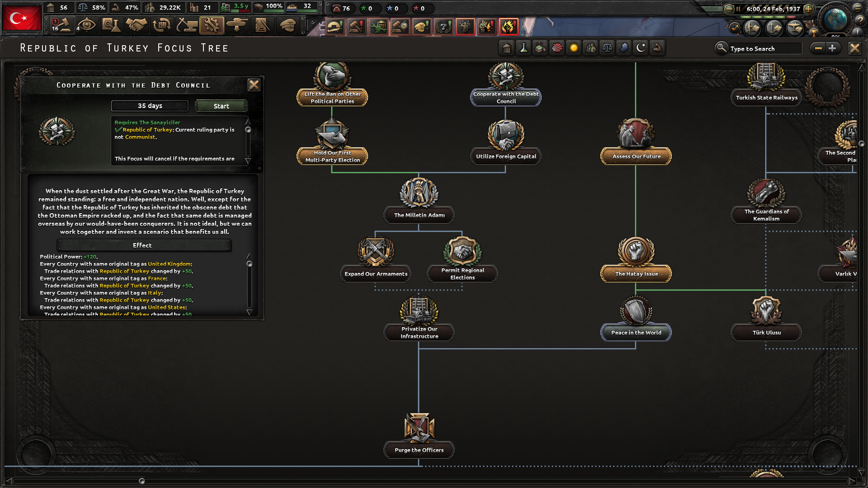This screenshot has width=868, height=488.
Task: Increase game speed with plus button
Action: [808, 9]
